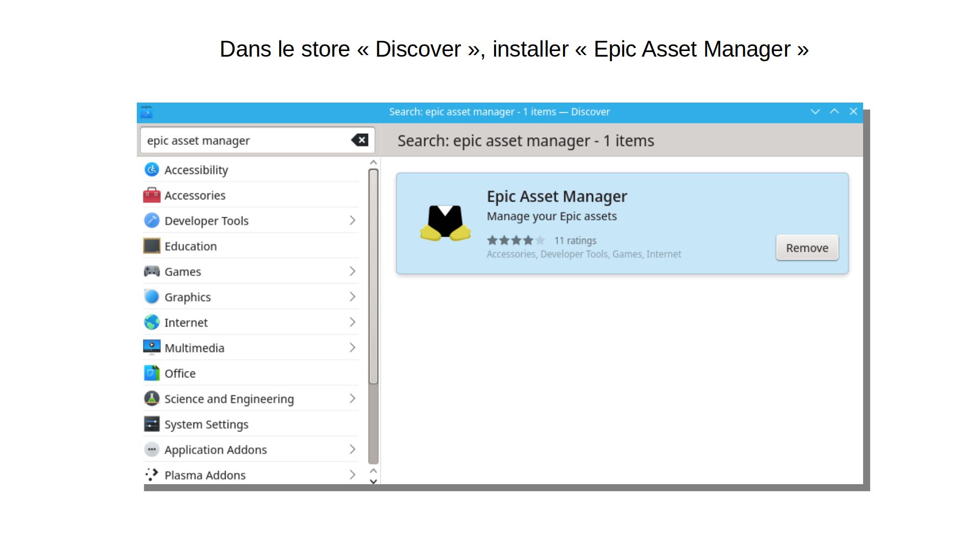
Task: Open the Epic Asset Manager title
Action: pyautogui.click(x=556, y=196)
